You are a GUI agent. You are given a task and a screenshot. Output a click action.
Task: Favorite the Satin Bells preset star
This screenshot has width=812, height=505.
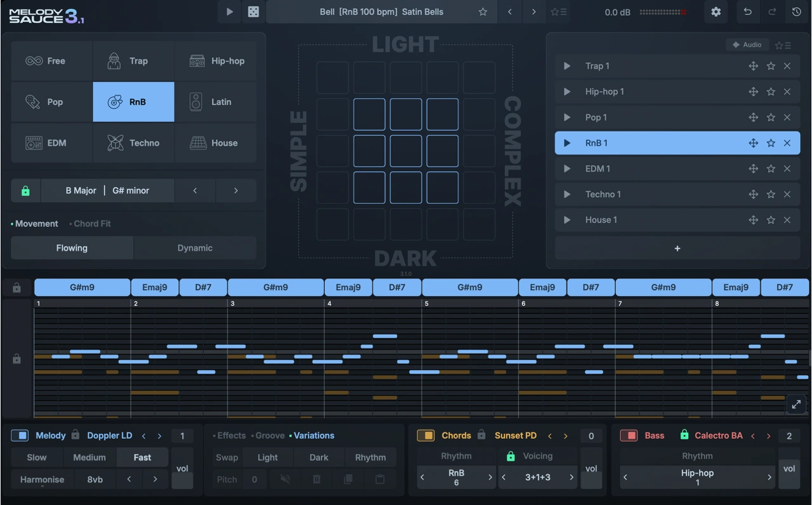point(483,11)
